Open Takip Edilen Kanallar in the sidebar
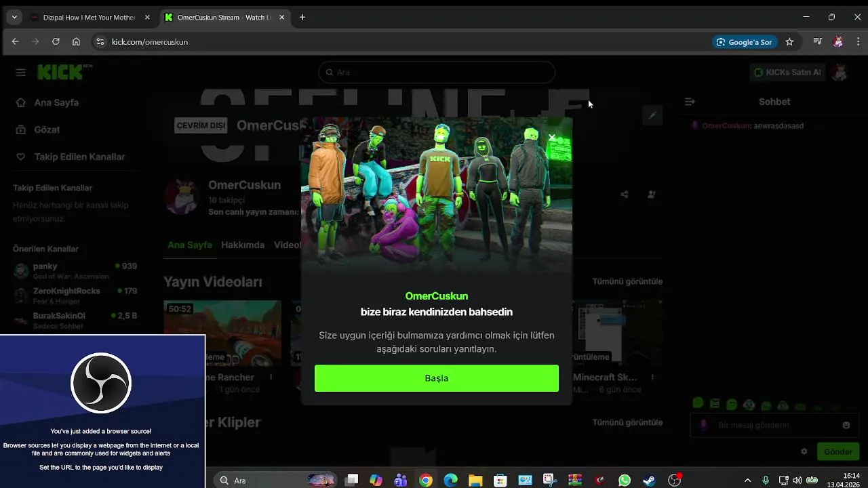Image resolution: width=868 pixels, height=488 pixels. tap(79, 157)
